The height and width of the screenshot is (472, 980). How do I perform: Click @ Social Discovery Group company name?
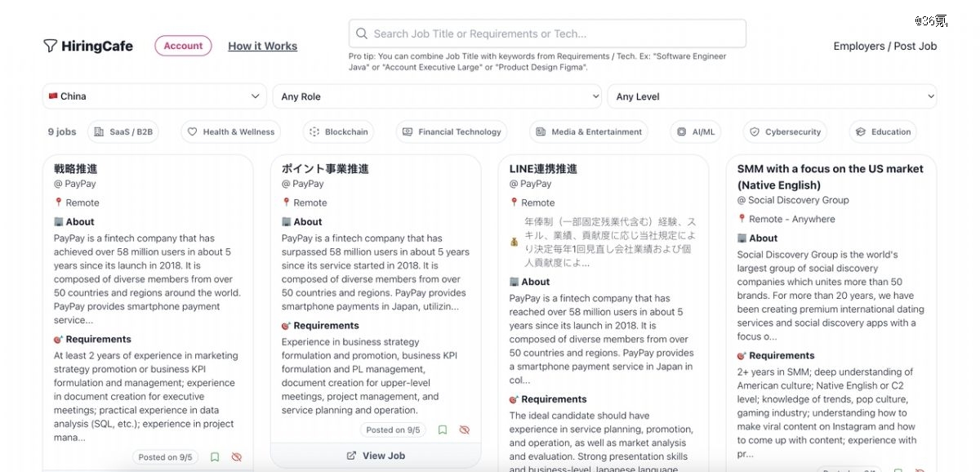tap(793, 200)
